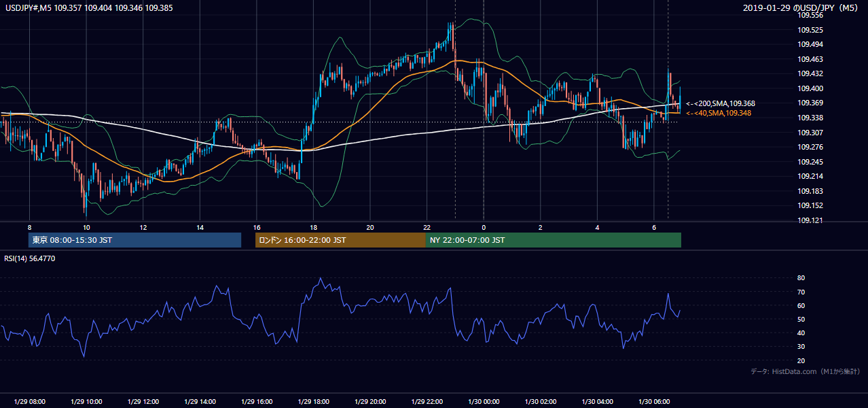Click the 1/29 08:00 date axis label
Screen dimensions: 868x408
pyautogui.click(x=29, y=401)
